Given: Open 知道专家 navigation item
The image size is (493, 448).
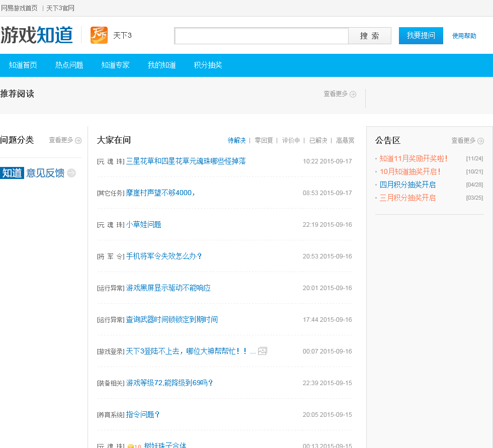Looking at the screenshot, I should (116, 65).
